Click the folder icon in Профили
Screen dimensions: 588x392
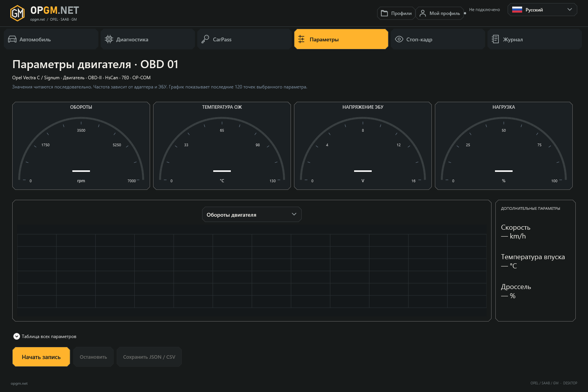pyautogui.click(x=384, y=13)
